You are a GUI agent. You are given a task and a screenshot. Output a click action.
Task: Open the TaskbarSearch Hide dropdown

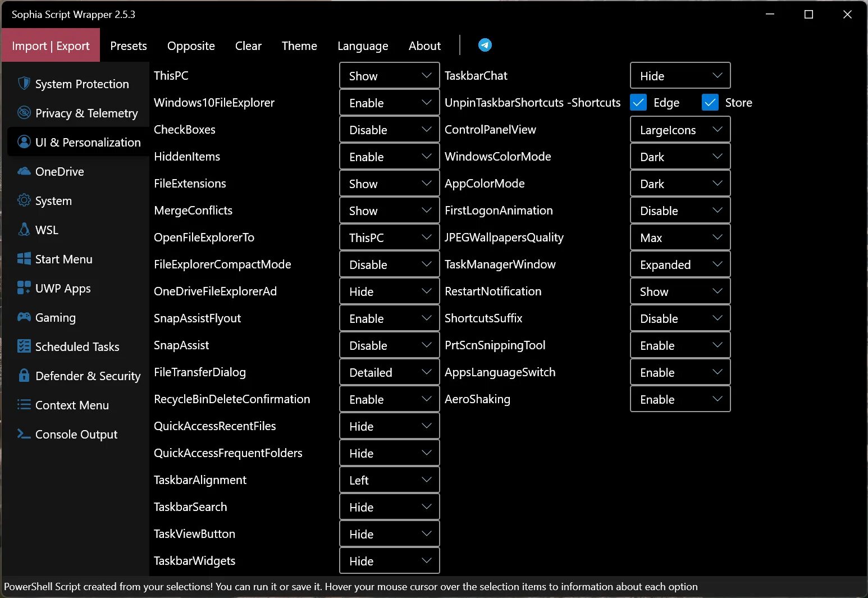coord(389,506)
